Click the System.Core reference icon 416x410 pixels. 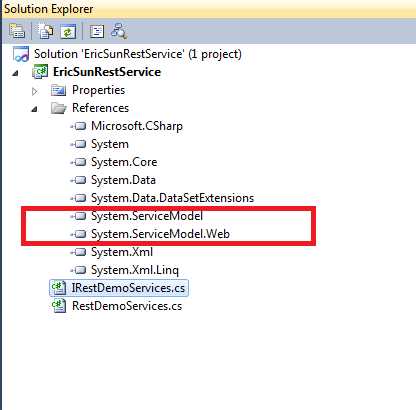click(79, 162)
